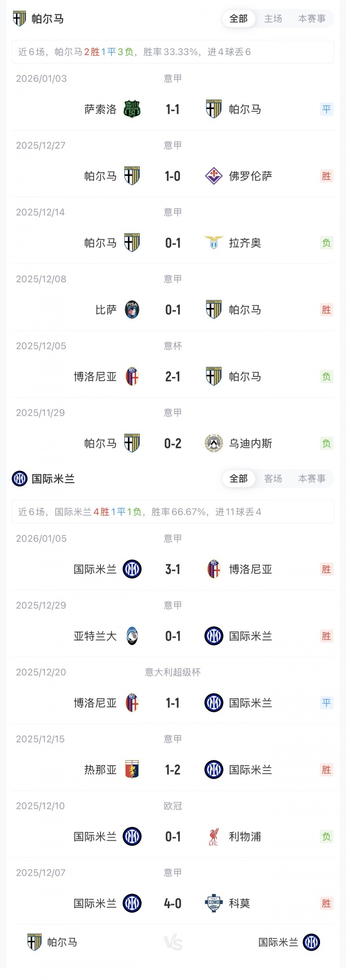
Task: Switch Parma section to 主场 tab
Action: click(273, 19)
